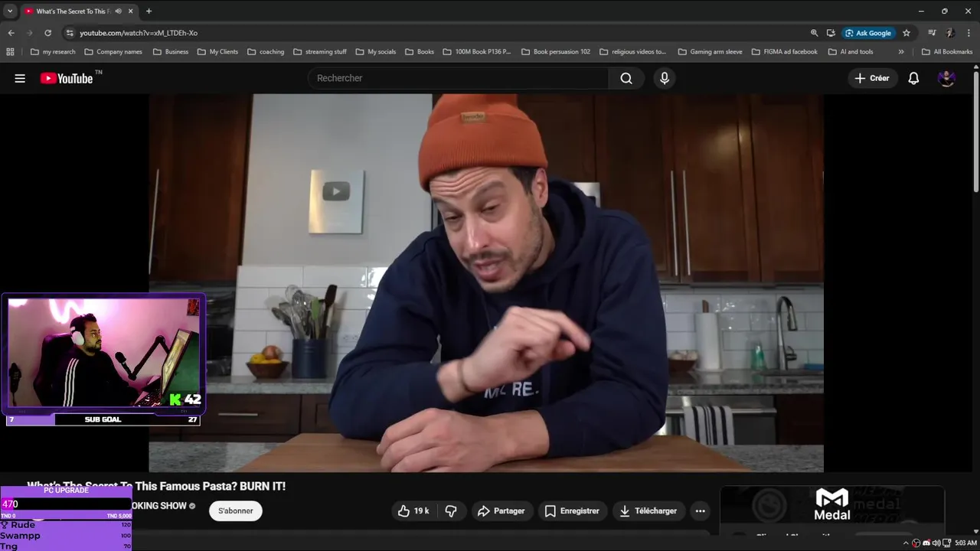The width and height of the screenshot is (980, 551).
Task: Open the YouTube guide hamburger menu
Action: (x=20, y=78)
